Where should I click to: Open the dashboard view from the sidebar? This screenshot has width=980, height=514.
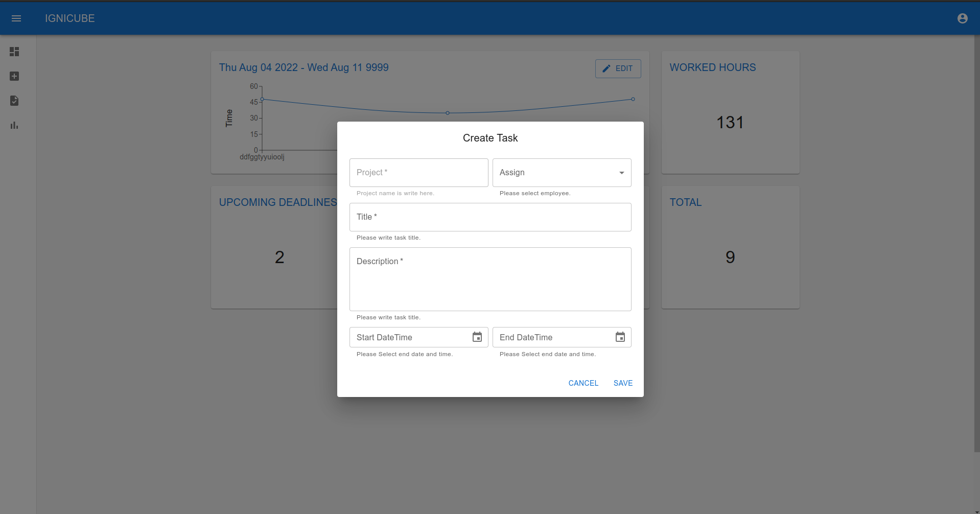14,52
